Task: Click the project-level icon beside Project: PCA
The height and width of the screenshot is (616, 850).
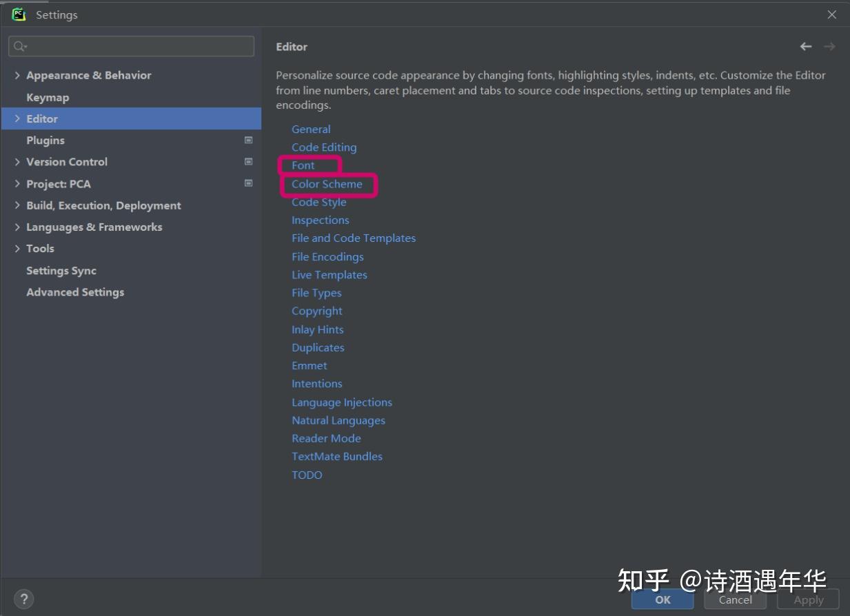Action: point(249,183)
